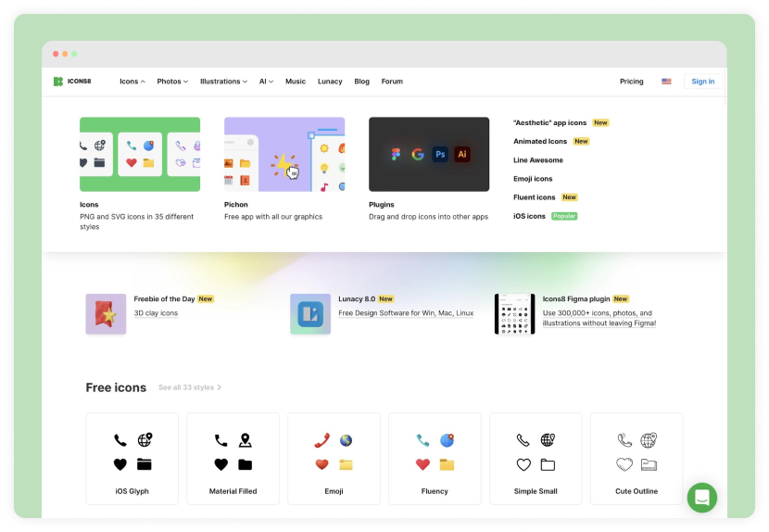Open Emoji icons link in dropdown
769x532 pixels.
pyautogui.click(x=533, y=179)
